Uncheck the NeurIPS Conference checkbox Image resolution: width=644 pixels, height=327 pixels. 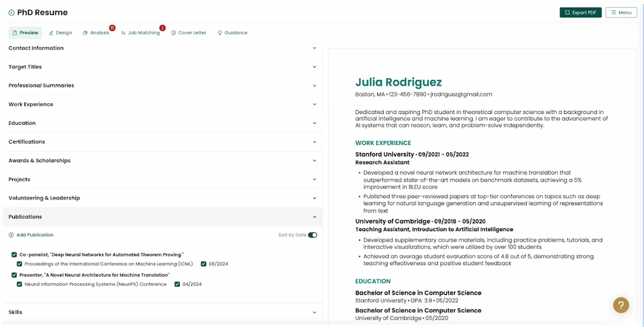[19, 284]
